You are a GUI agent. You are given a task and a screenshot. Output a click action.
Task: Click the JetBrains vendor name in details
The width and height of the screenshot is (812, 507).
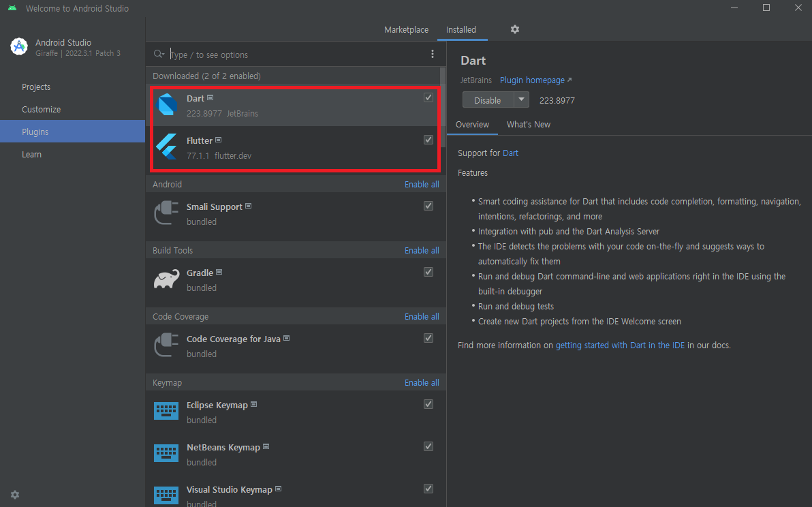coord(476,80)
